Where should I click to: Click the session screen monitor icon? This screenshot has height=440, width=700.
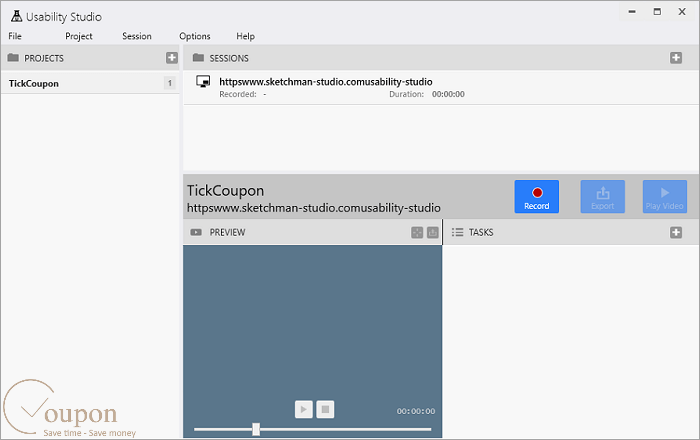pos(203,82)
